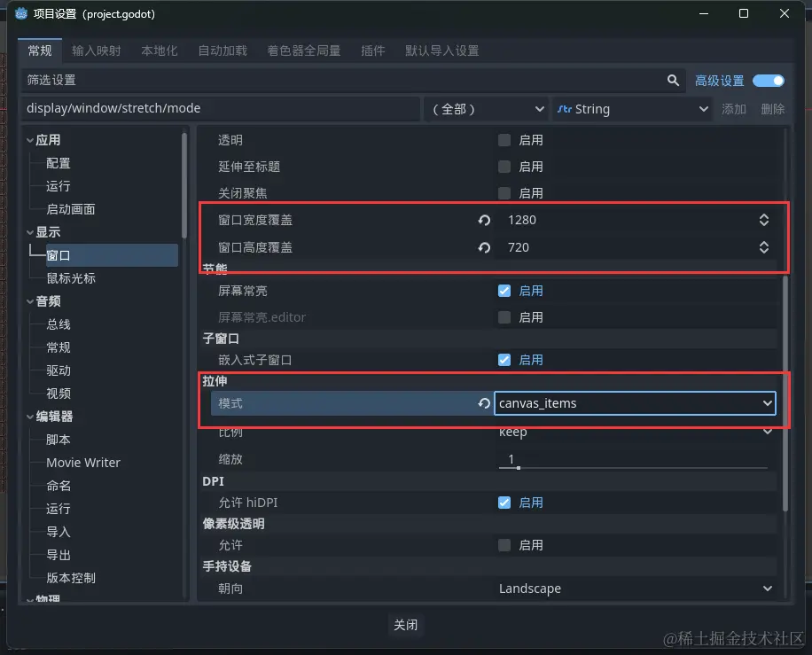The image size is (812, 655).
Task: Click the 添加 button
Action: [734, 109]
